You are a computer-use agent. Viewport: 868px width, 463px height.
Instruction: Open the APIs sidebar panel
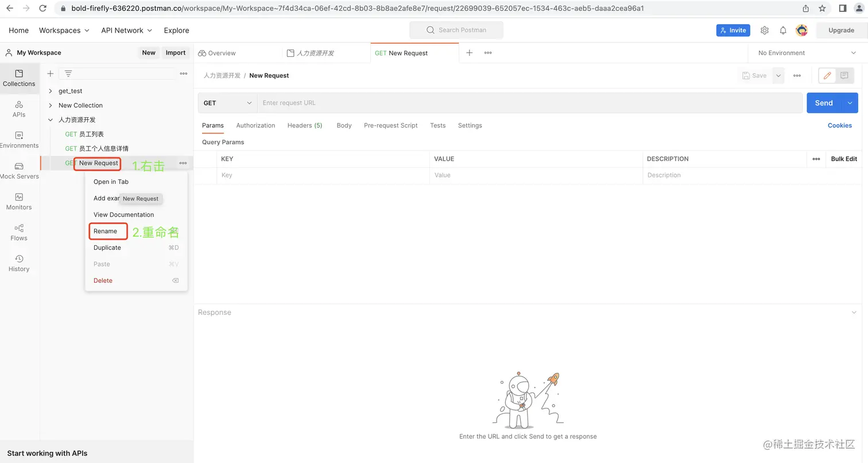pyautogui.click(x=19, y=109)
